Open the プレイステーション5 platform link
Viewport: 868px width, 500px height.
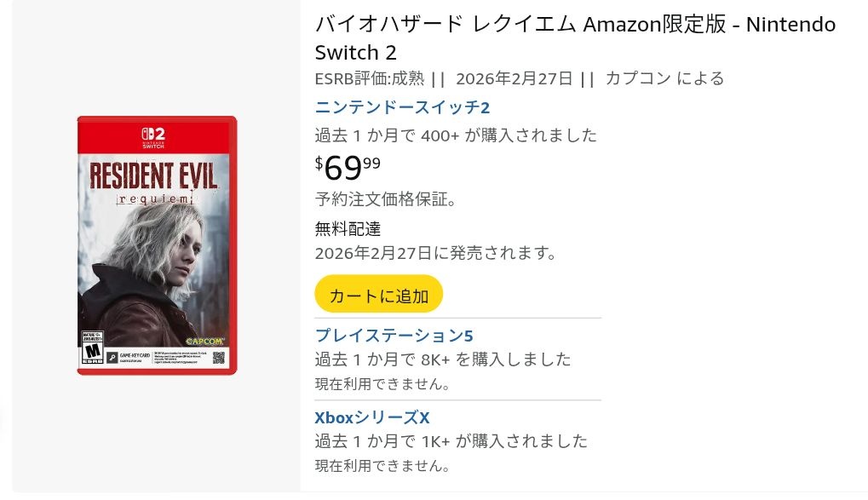[x=394, y=336]
